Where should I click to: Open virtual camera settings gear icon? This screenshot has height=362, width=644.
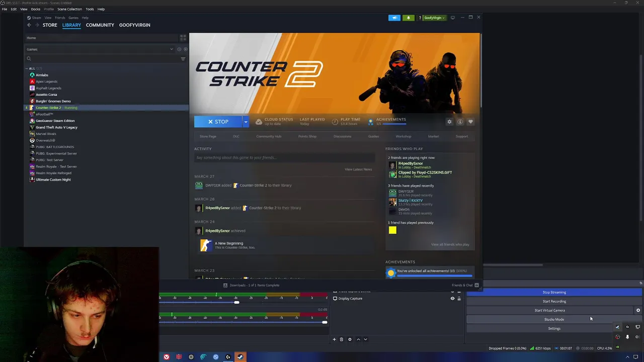638,310
